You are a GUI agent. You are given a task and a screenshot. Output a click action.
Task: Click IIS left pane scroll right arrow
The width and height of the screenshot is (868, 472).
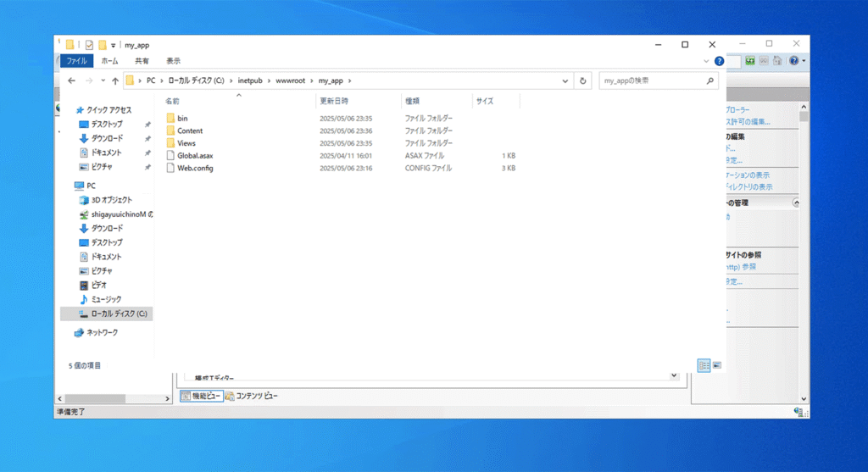[x=167, y=398]
